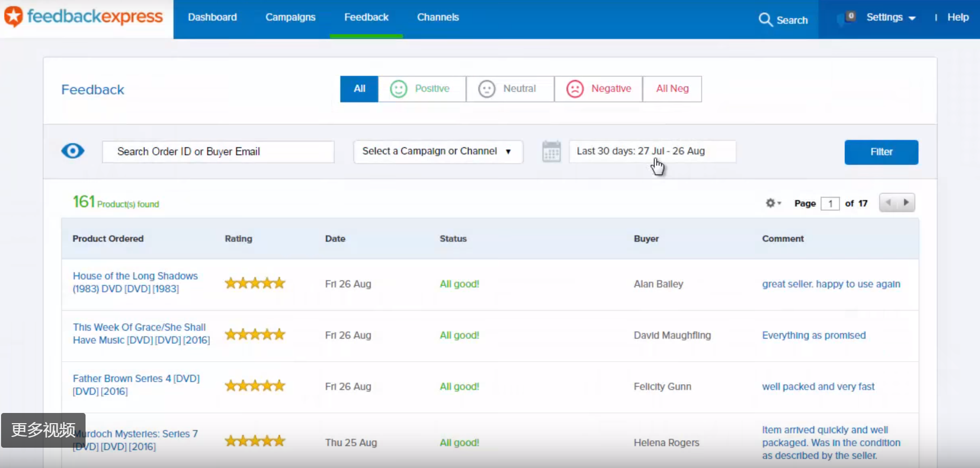Filter by Negative feedback
Image resolution: width=980 pixels, height=468 pixels.
[598, 89]
